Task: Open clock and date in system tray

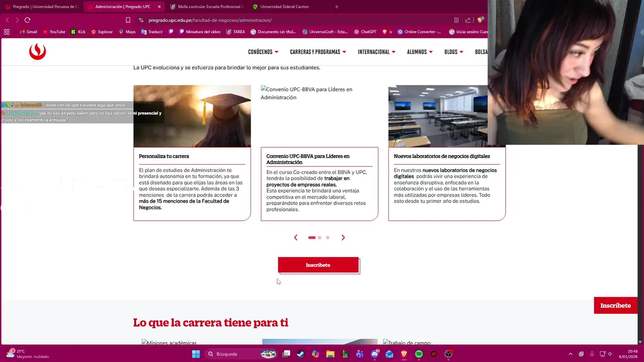Action: 629,354
